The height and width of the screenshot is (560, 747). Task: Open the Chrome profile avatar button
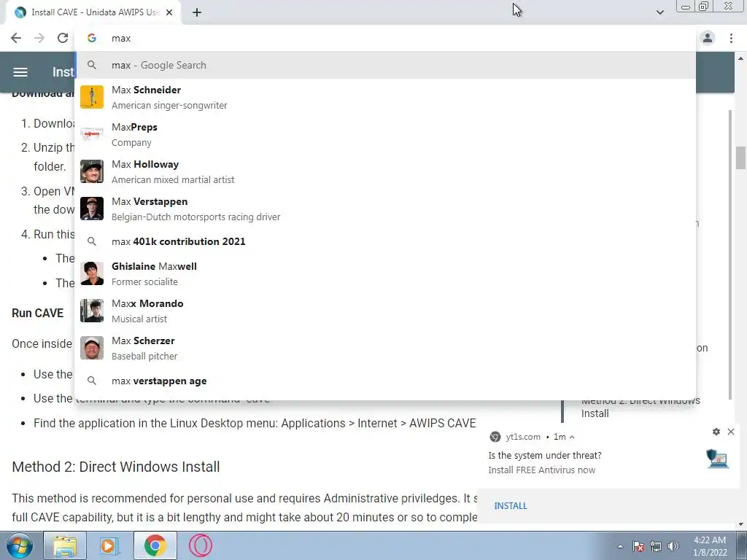pos(708,38)
